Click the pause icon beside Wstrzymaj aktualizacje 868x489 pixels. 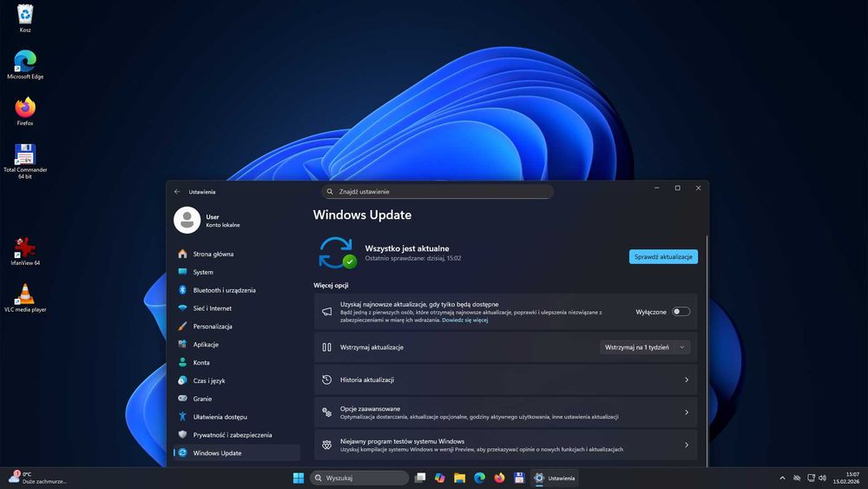pos(326,347)
